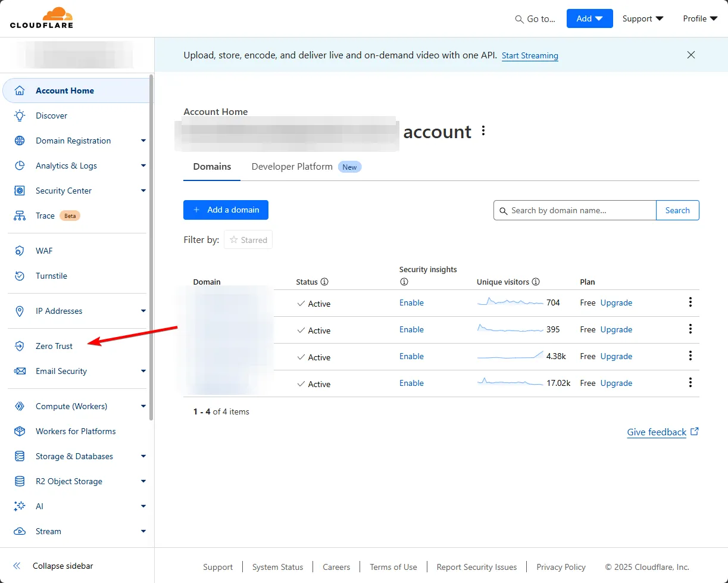The image size is (728, 583).
Task: Click the Domain Registration globe icon
Action: tap(20, 141)
